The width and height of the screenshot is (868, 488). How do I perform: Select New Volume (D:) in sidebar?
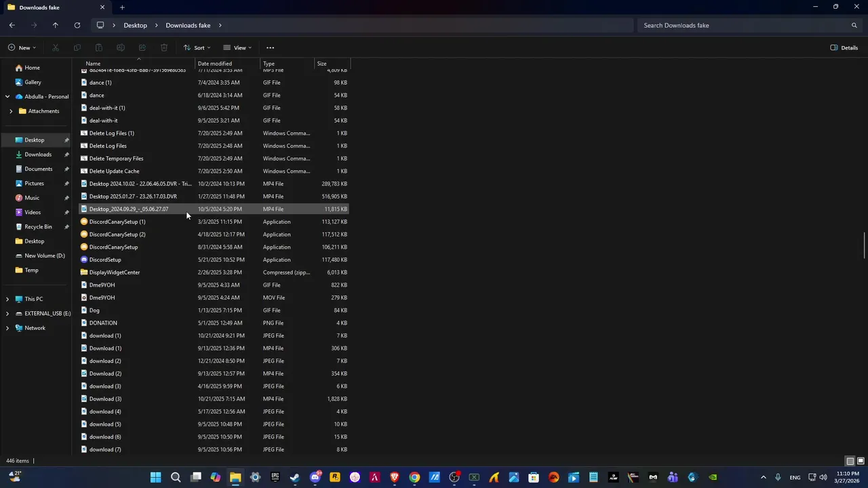coord(45,256)
